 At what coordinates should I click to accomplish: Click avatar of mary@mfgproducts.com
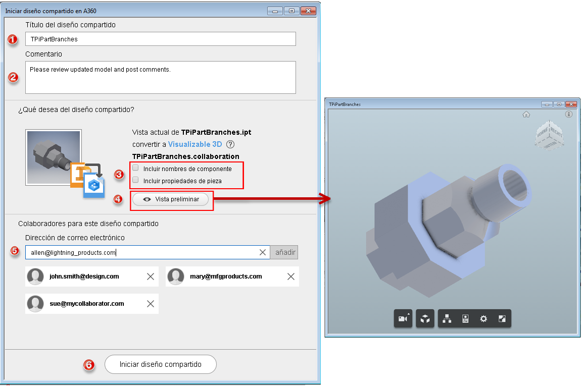point(176,277)
